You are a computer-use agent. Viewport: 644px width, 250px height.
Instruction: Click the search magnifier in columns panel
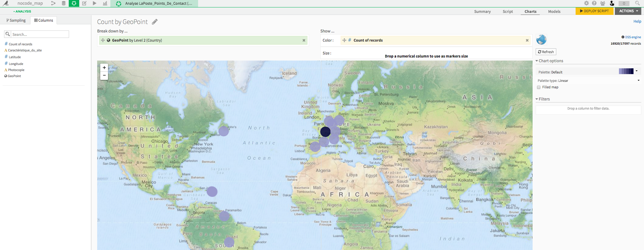(7, 34)
